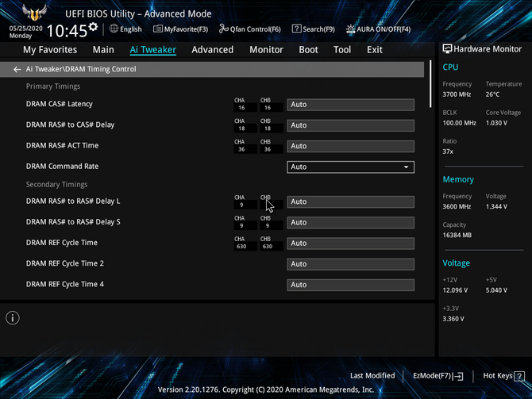Select the My Favorites tab

pyautogui.click(x=50, y=49)
